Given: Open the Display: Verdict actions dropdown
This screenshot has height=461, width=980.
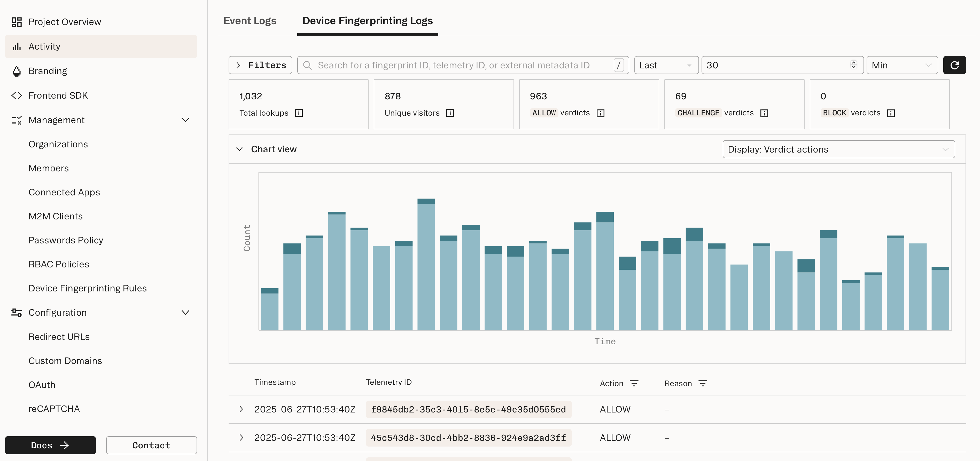Looking at the screenshot, I should tap(838, 149).
